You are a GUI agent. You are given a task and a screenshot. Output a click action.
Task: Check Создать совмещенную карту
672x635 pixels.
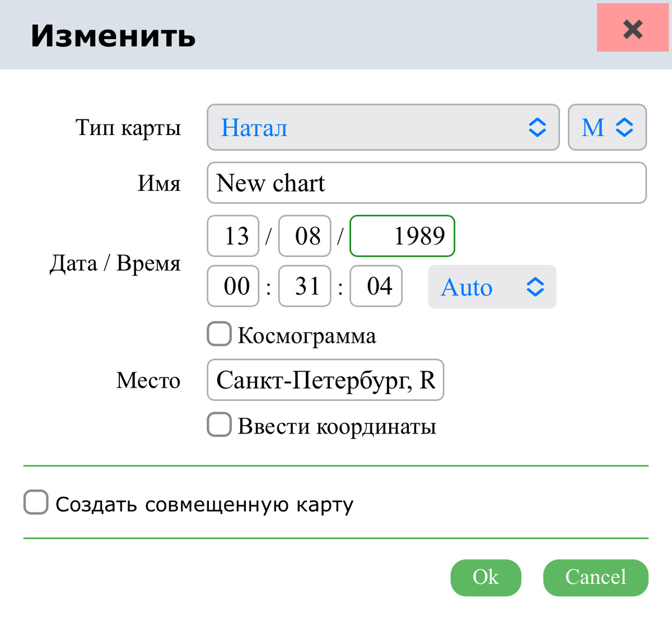(x=35, y=502)
